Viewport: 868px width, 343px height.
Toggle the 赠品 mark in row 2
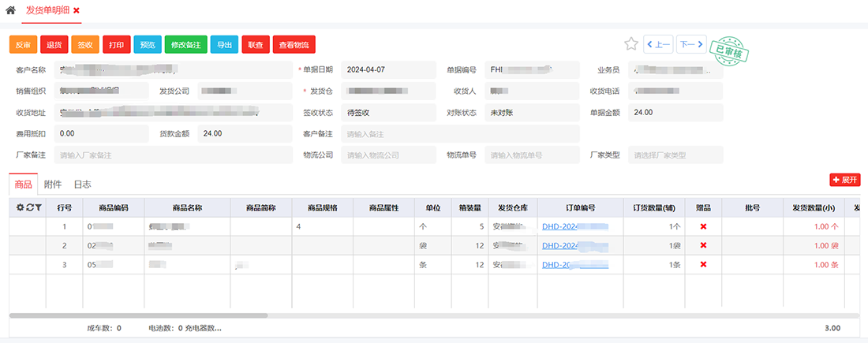point(703,245)
